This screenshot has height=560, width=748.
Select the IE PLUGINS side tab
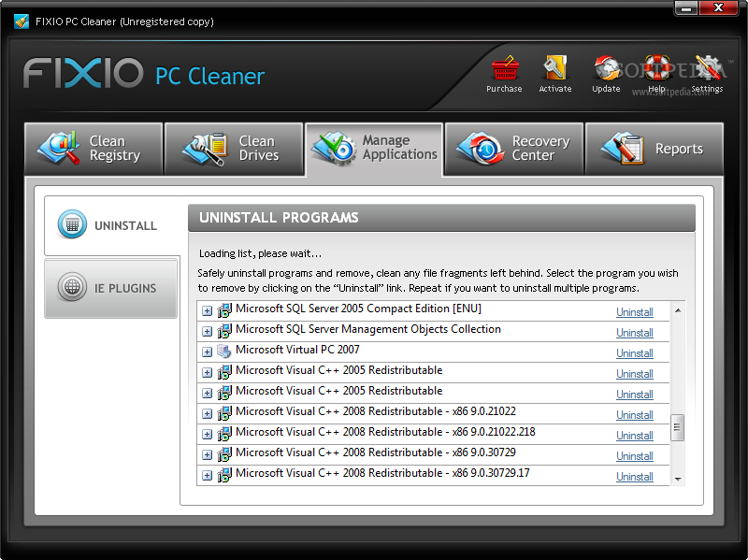[x=110, y=288]
